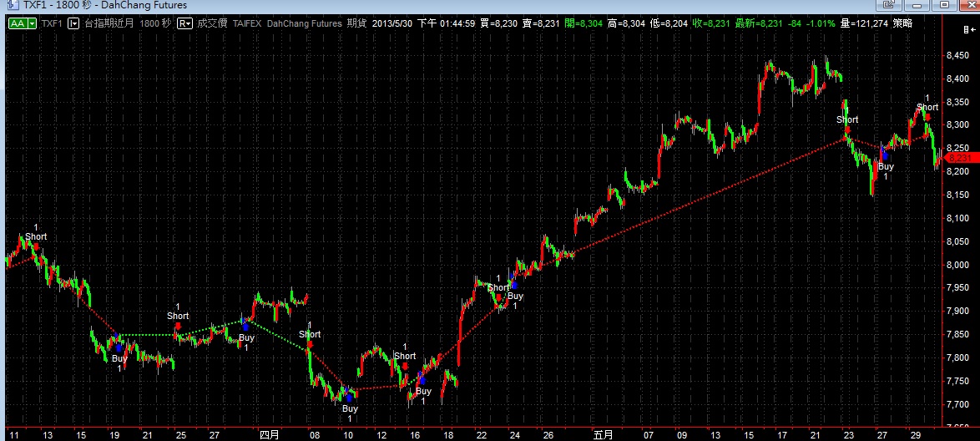Select the Short signal near the 8,350 peak
The image size is (980, 441).
[x=927, y=107]
